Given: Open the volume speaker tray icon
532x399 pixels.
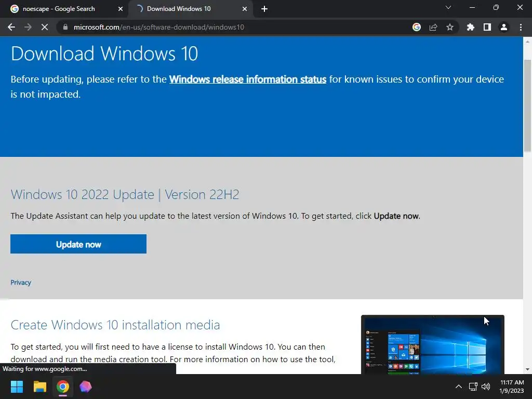Looking at the screenshot, I should click(x=486, y=387).
